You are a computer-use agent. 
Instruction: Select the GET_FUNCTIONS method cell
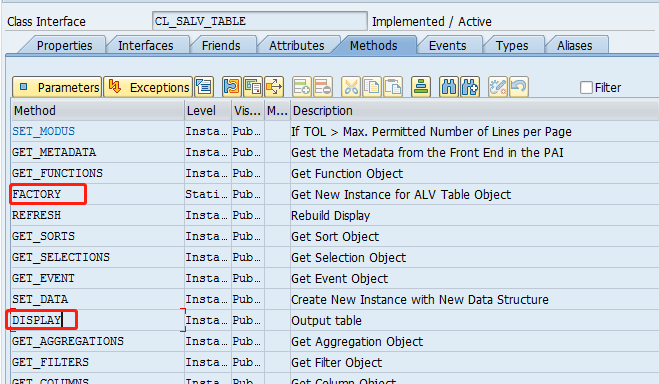pyautogui.click(x=98, y=173)
